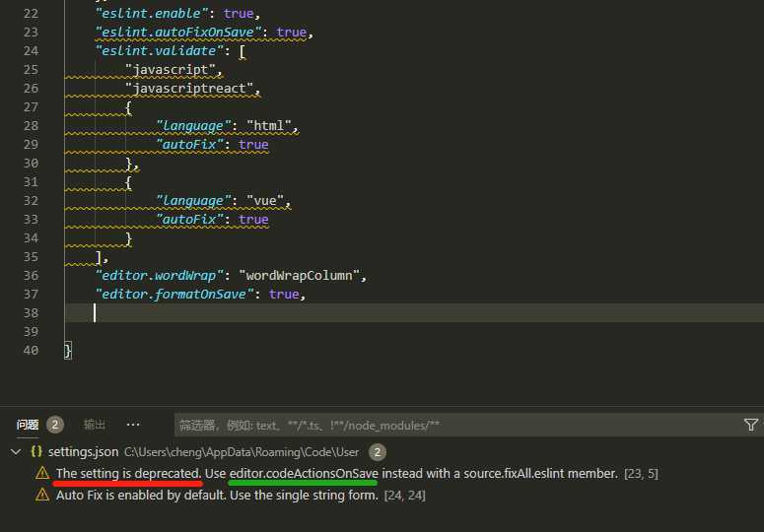The width and height of the screenshot is (764, 532).
Task: Click the "eslint.validate" key
Action: pos(160,50)
